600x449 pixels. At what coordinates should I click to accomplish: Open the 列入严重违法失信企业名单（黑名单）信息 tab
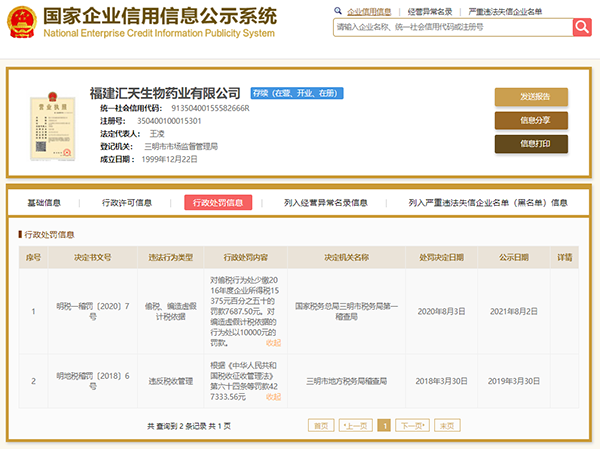tap(488, 202)
